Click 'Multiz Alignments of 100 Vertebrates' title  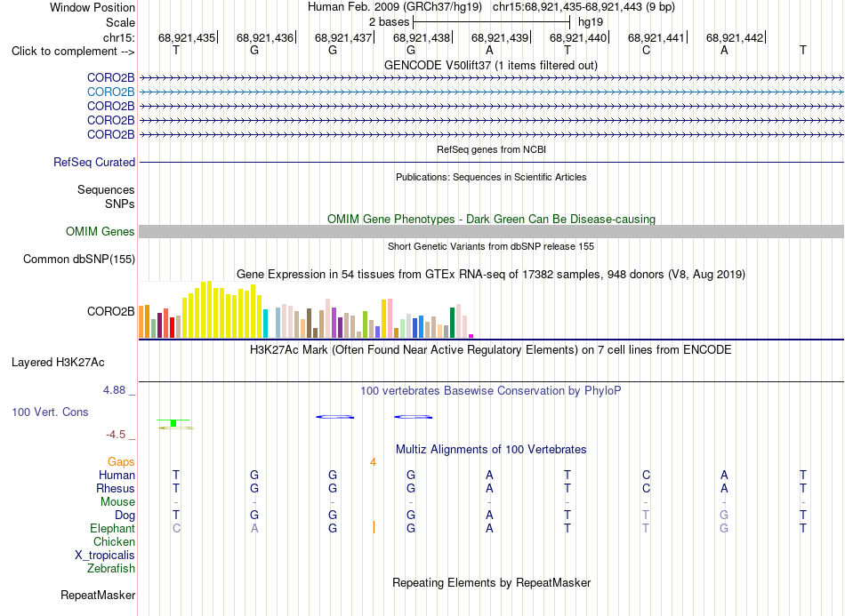tap(491, 449)
